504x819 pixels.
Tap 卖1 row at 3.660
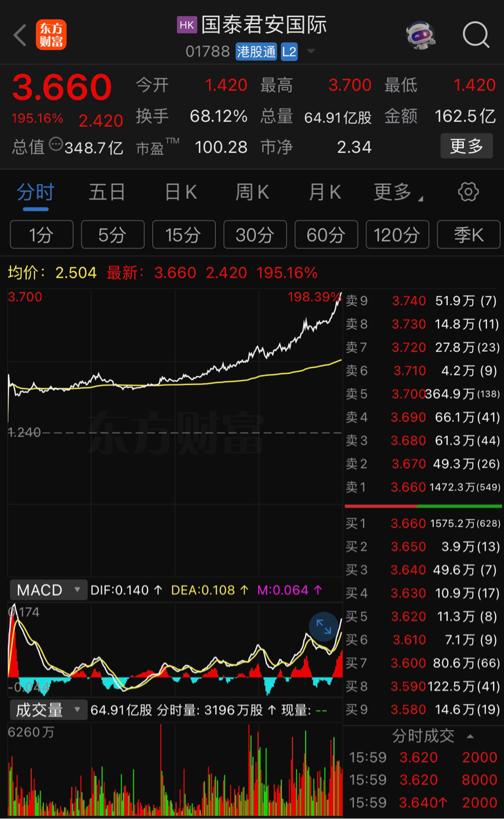pos(423,487)
